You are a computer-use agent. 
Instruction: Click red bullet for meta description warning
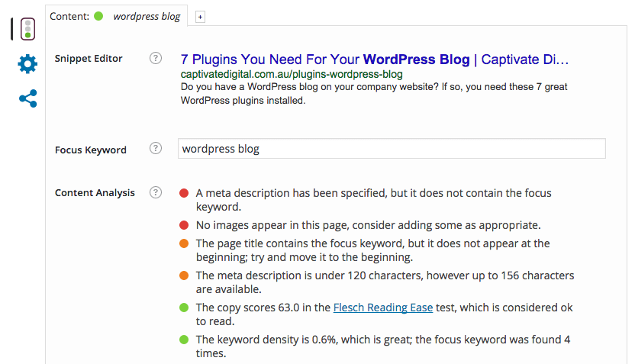pos(184,193)
